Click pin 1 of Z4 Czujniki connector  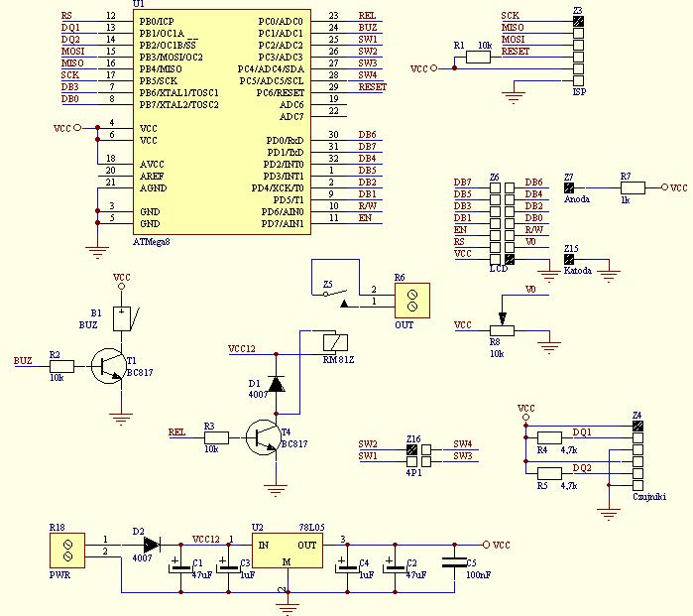tap(637, 426)
